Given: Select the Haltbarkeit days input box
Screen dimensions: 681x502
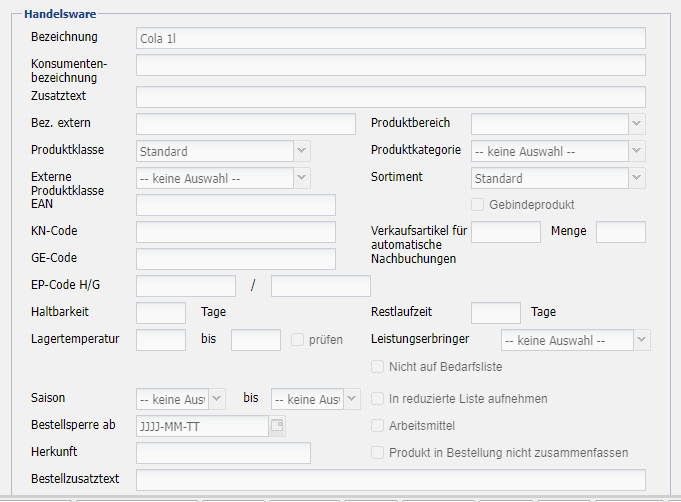Looking at the screenshot, I should 161,312.
